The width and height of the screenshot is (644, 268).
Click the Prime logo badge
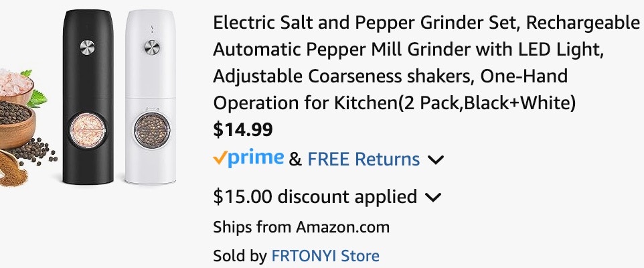click(248, 159)
